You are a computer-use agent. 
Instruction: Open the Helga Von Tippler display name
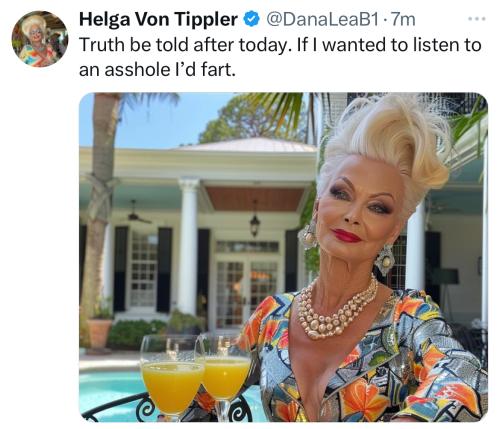158,19
